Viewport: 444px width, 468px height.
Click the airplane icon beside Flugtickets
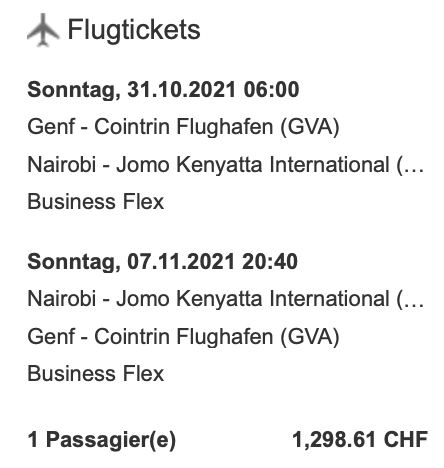(x=43, y=30)
